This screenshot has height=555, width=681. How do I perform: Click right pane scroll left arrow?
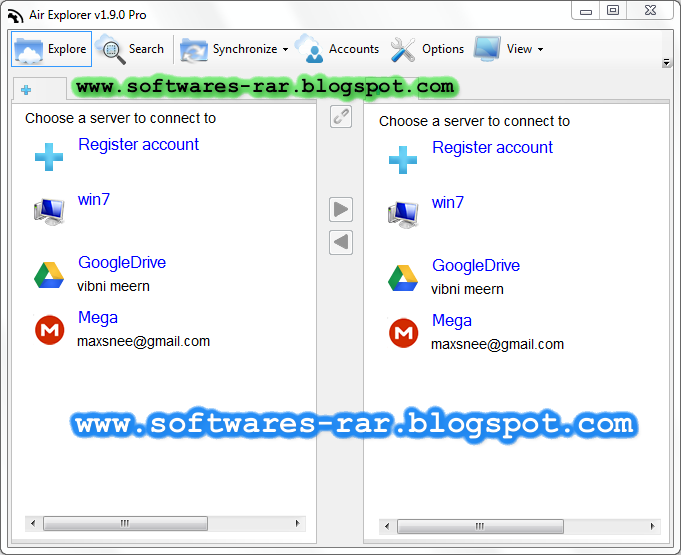tap(387, 526)
